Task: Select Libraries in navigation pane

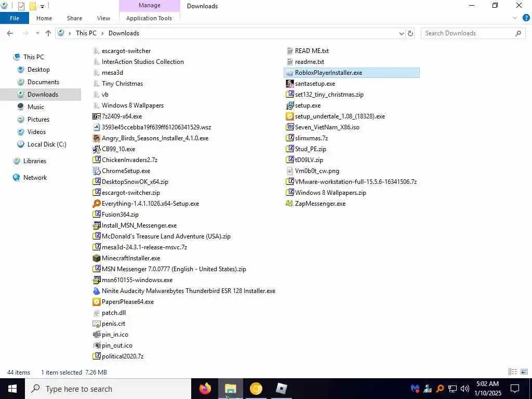Action: point(34,161)
